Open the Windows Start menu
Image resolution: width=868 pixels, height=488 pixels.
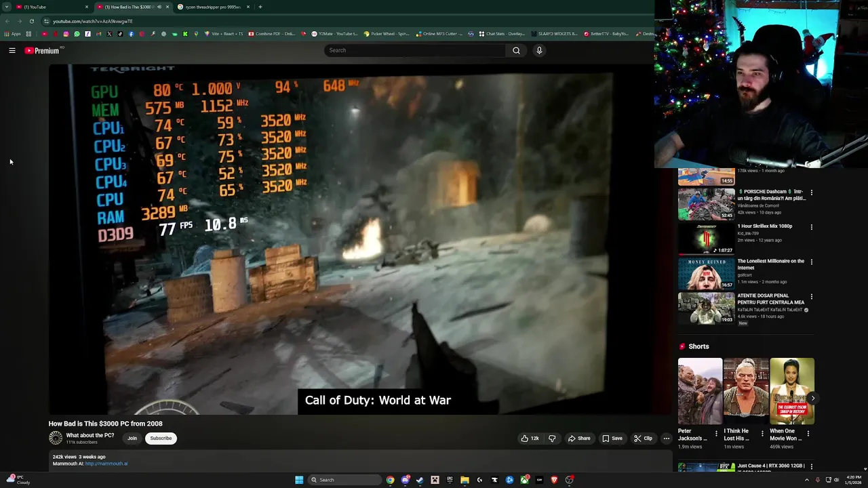(299, 480)
